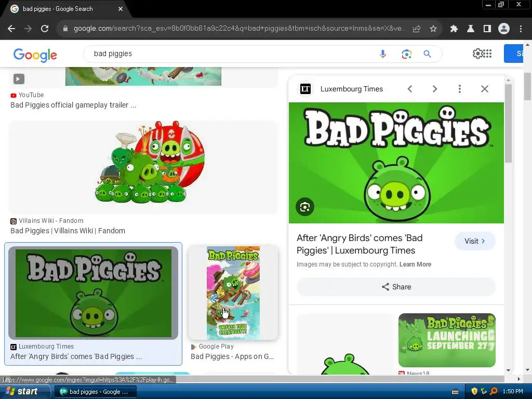This screenshot has width=532, height=399.
Task: Click the security shield tray icon
Action: pos(474,392)
